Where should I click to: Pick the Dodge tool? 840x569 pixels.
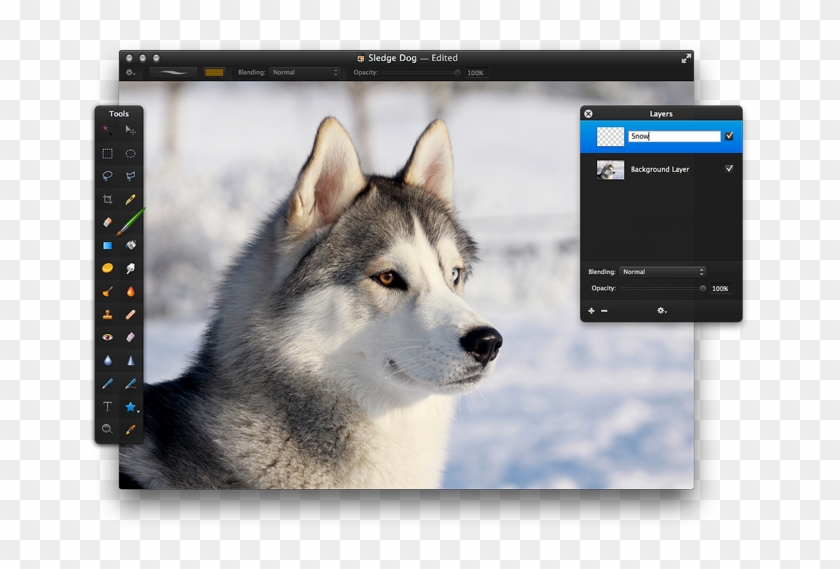(x=107, y=291)
